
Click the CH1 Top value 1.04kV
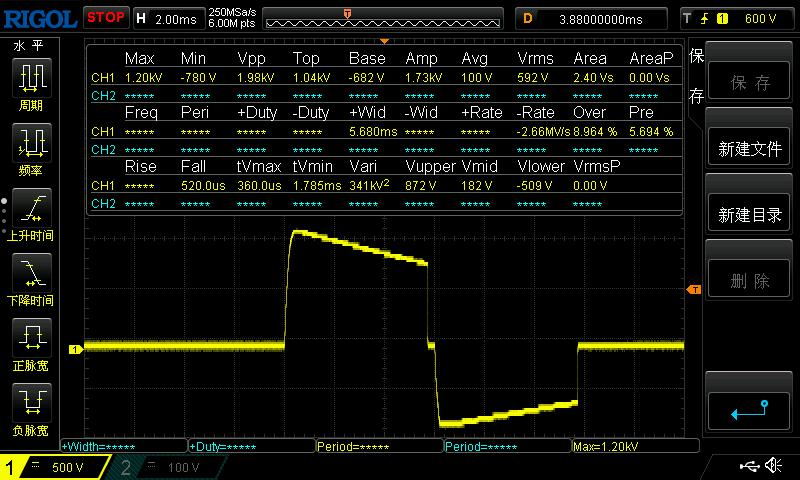click(x=311, y=78)
